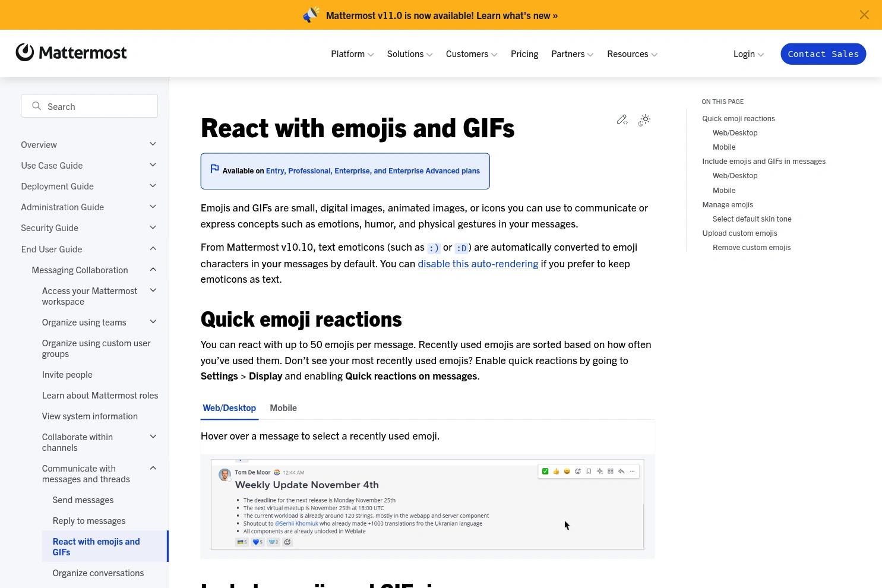Expand the Security Guide chevron
The image size is (882, 588).
153,227
